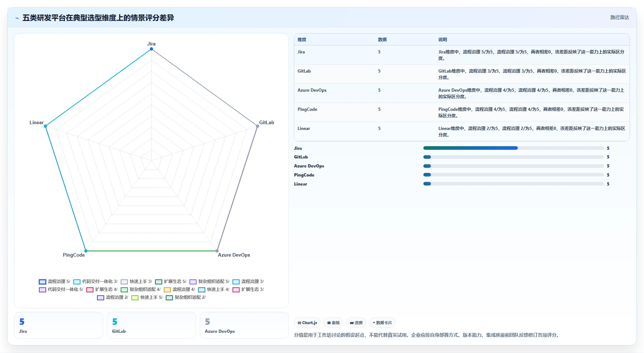Image resolution: width=644 pixels, height=353 pixels.
Task: Click the Jira axis label above radar
Action: pos(151,44)
